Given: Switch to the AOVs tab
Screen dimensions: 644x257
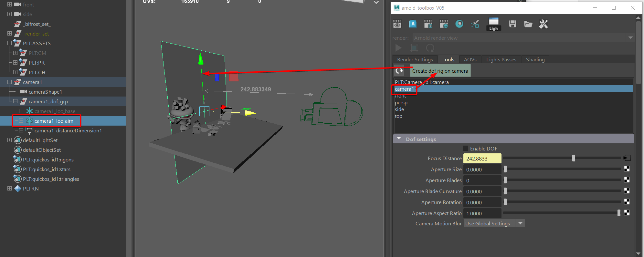Looking at the screenshot, I should pyautogui.click(x=470, y=59).
